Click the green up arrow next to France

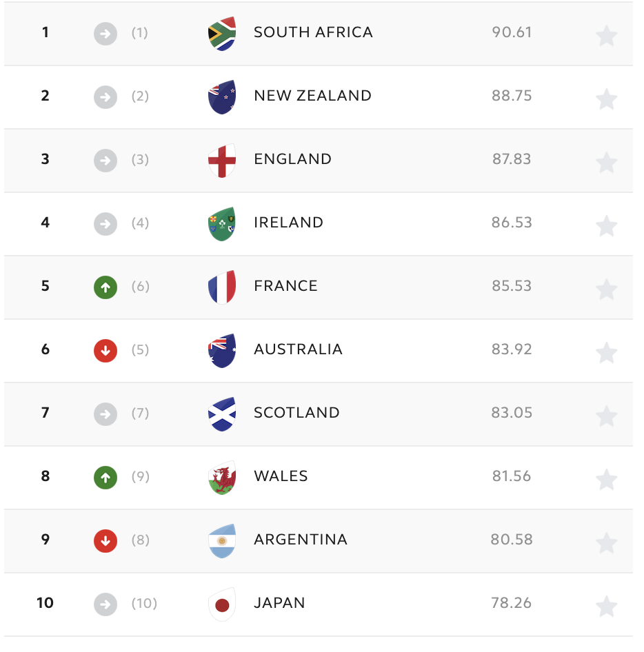tap(105, 287)
